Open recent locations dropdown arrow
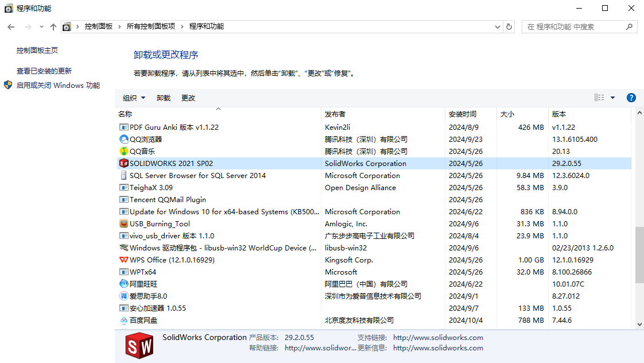 [x=41, y=27]
